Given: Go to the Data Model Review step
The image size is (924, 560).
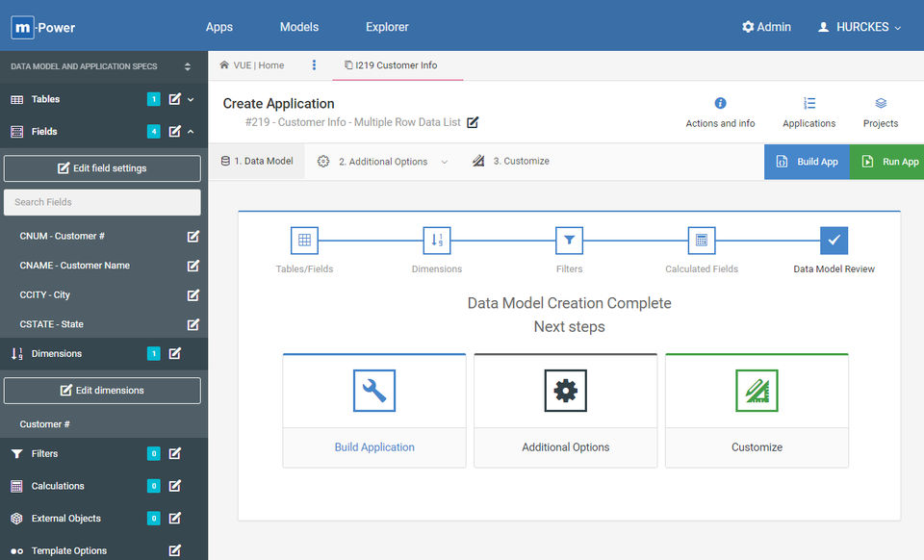Looking at the screenshot, I should click(834, 241).
